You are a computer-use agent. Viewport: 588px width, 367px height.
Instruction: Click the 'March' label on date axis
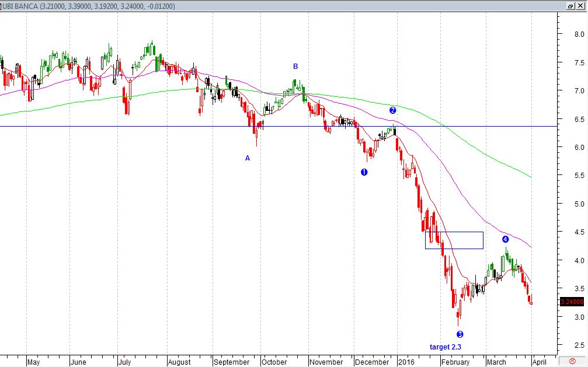(x=496, y=362)
